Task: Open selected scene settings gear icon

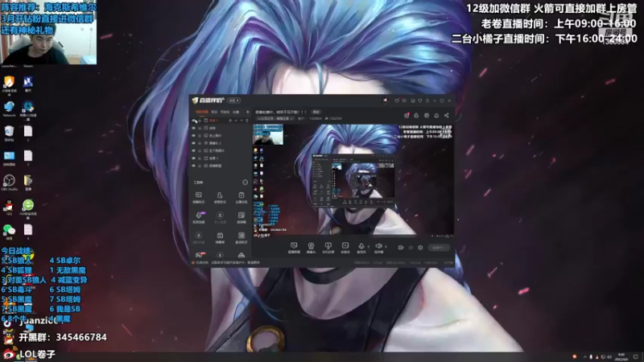Action: click(230, 120)
